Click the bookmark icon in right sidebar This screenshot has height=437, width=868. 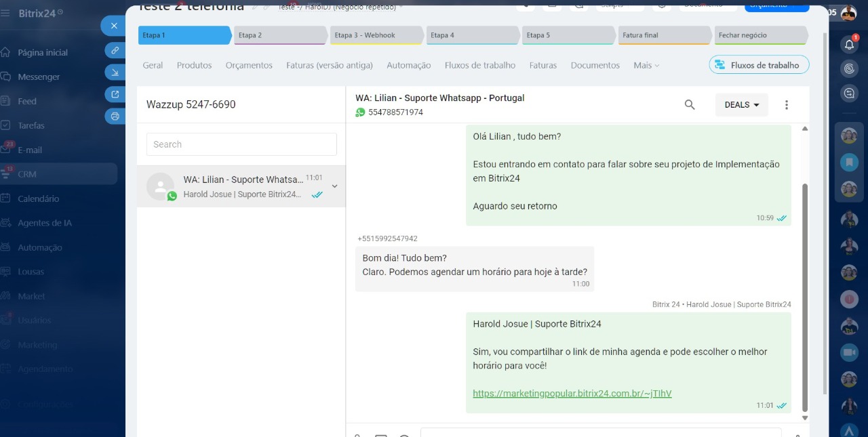point(849,162)
